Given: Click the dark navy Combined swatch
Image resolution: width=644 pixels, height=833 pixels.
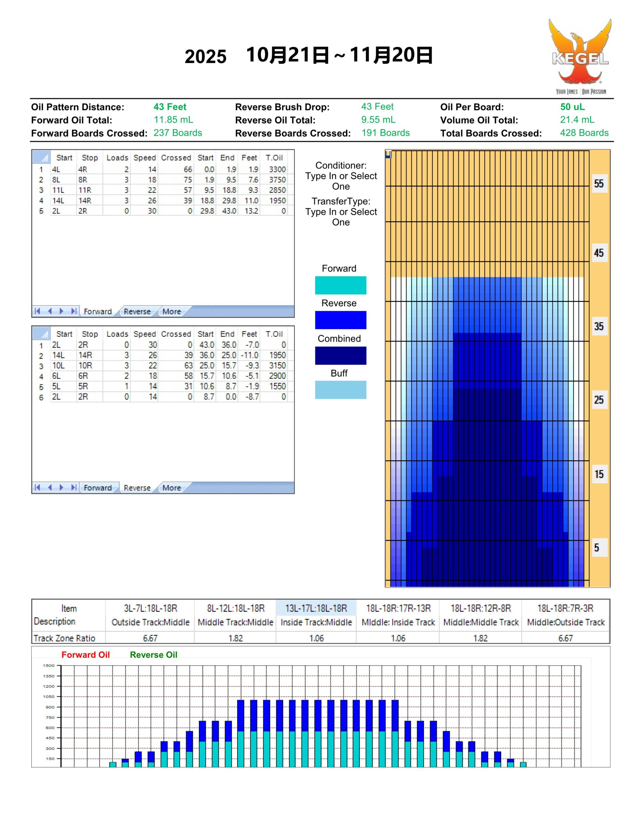Looking at the screenshot, I should click(340, 355).
